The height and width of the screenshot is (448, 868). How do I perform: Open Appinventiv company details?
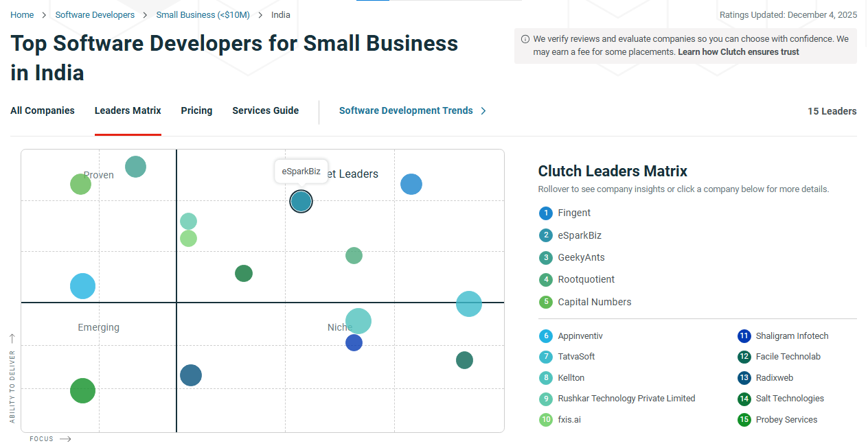(580, 336)
